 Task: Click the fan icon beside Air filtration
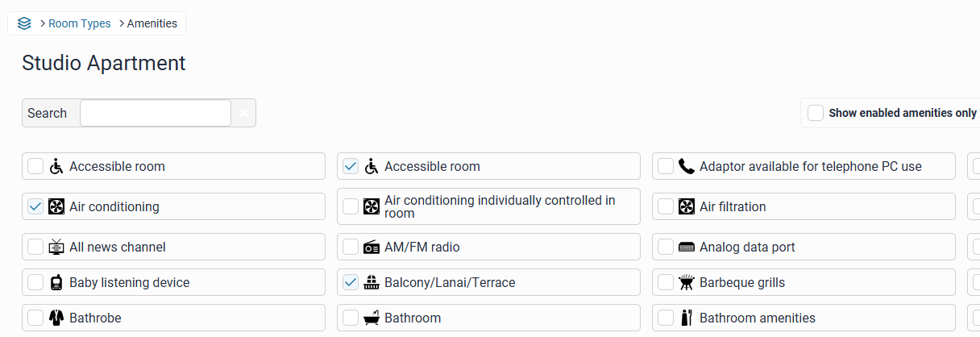click(687, 207)
